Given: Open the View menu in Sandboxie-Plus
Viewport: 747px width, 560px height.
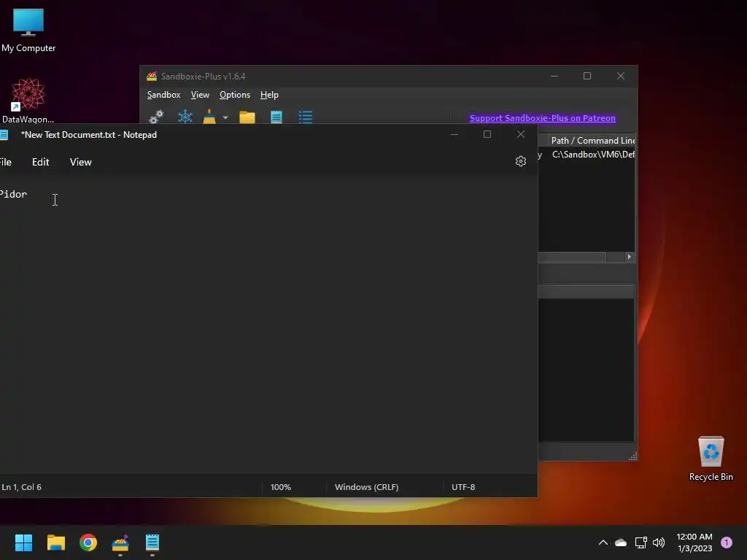Looking at the screenshot, I should pyautogui.click(x=200, y=95).
